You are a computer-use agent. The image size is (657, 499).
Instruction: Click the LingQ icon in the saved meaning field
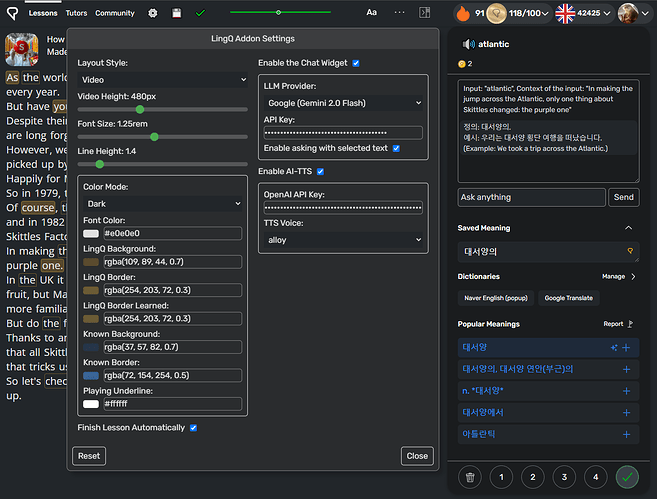click(630, 251)
